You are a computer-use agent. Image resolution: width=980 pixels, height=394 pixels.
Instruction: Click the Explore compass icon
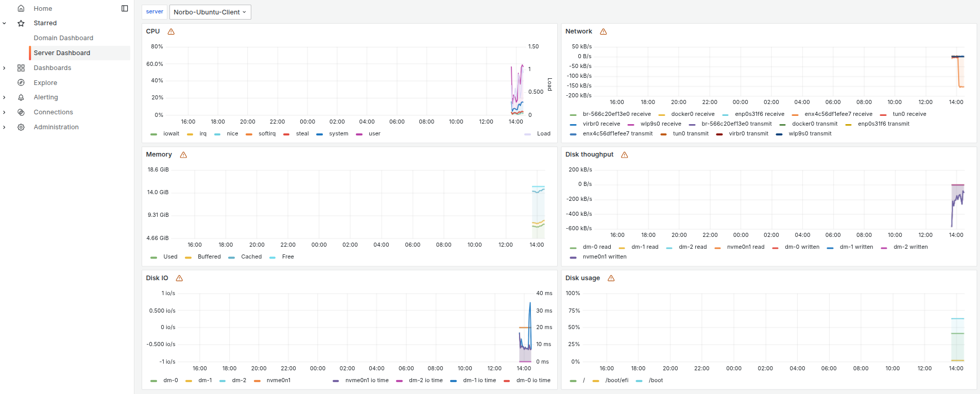[x=21, y=82]
